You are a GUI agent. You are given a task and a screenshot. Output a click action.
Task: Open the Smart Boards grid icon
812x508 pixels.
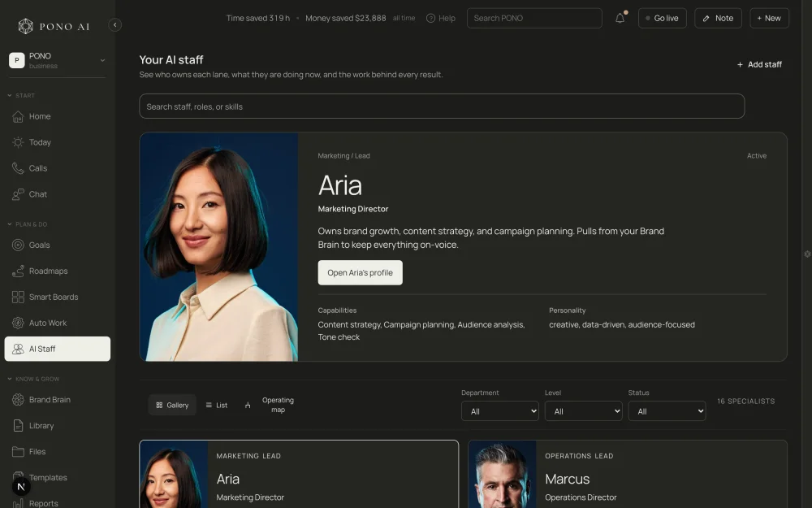tap(18, 297)
